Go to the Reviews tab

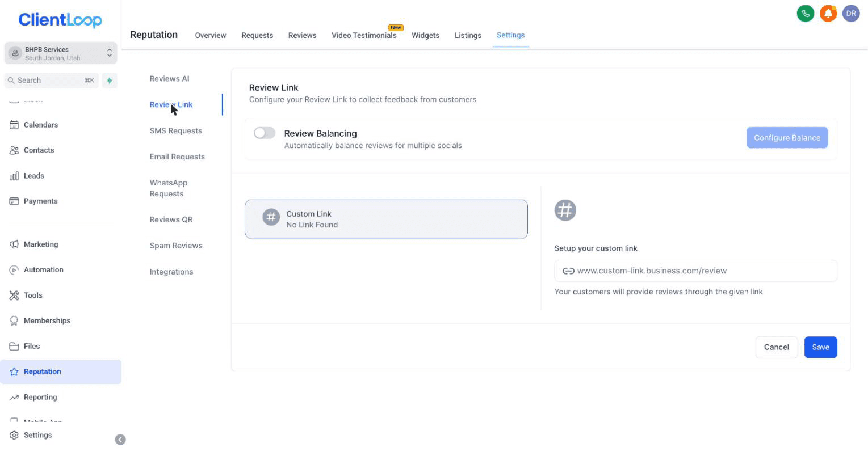pyautogui.click(x=302, y=35)
